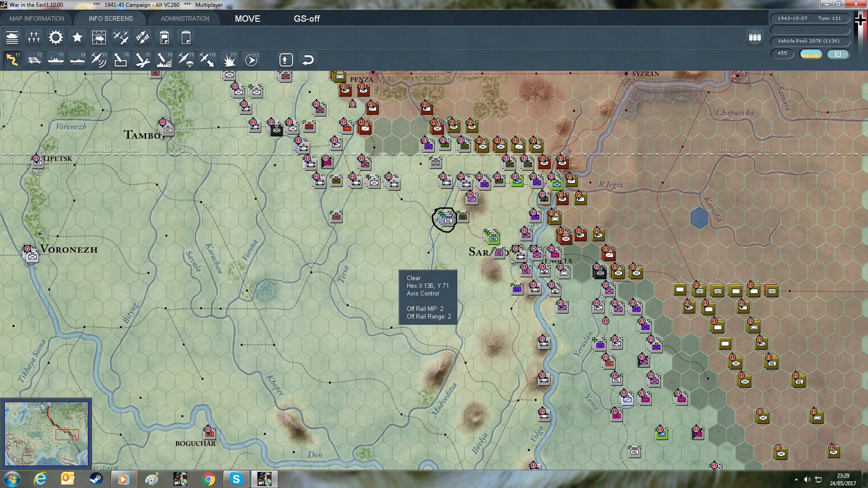Select the circled HQ unit stack
The image size is (868, 488).
click(x=446, y=220)
